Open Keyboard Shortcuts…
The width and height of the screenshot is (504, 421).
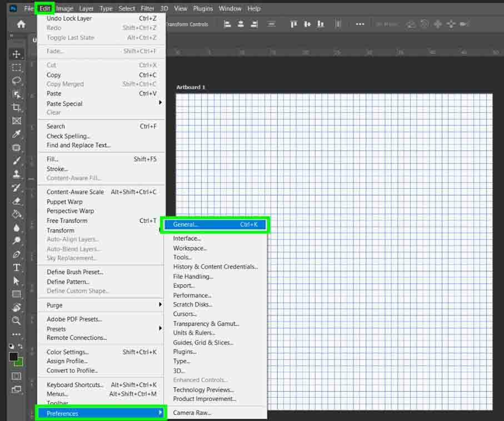(x=101, y=385)
